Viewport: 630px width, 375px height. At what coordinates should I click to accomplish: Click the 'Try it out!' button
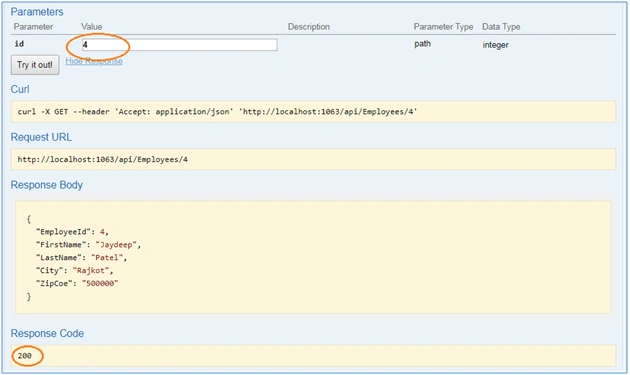tap(35, 65)
